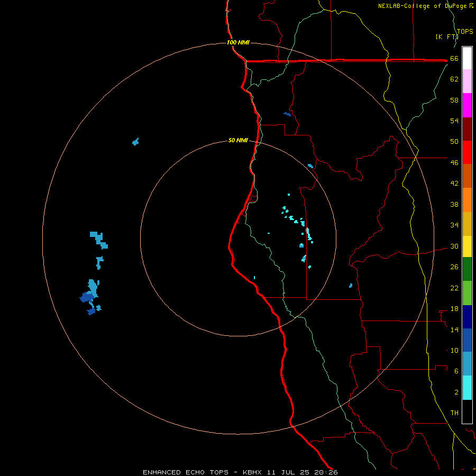The width and height of the screenshot is (476, 476).
Task: Select the bright red color scale segment
Action: pyautogui.click(x=467, y=152)
